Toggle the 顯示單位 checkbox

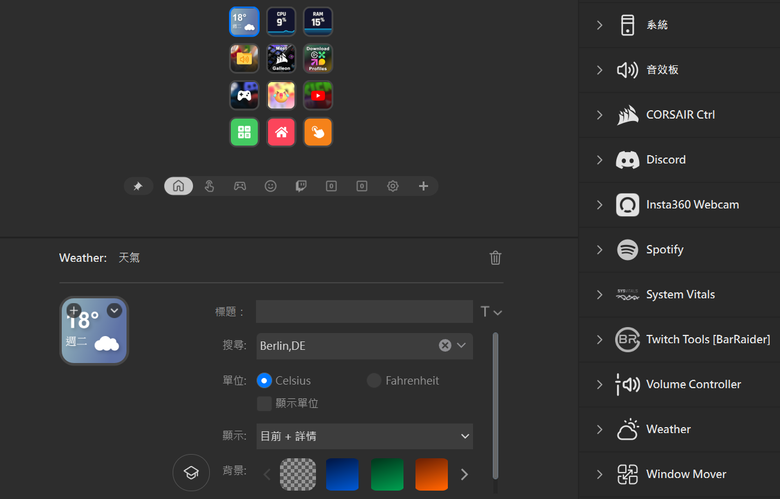pyautogui.click(x=264, y=403)
